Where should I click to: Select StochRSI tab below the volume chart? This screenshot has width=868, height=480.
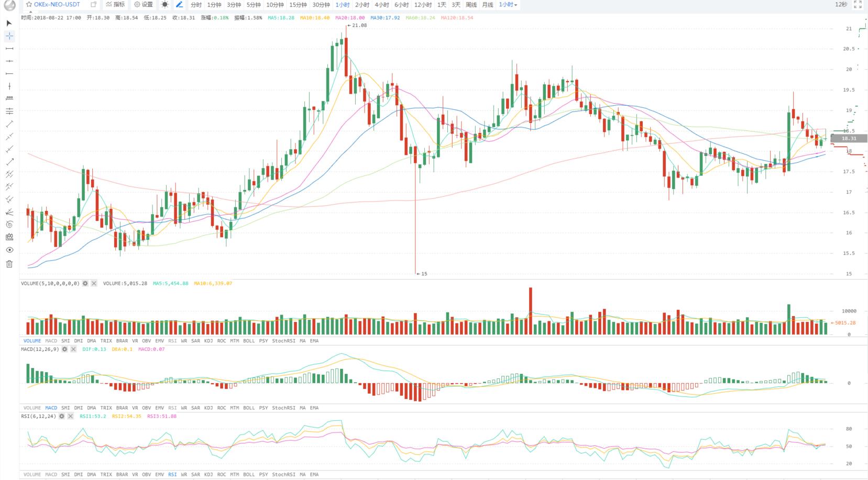[283, 341]
